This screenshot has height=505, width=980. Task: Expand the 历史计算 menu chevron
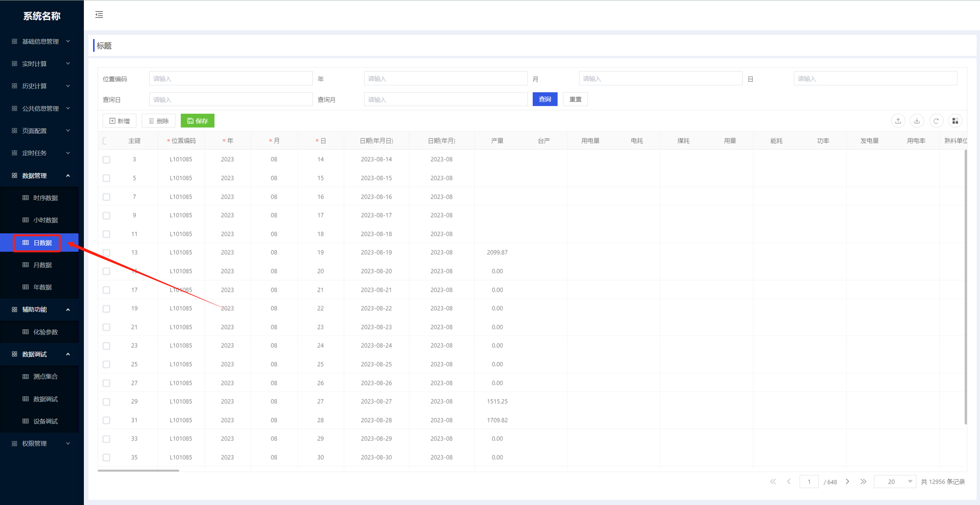[x=68, y=86]
